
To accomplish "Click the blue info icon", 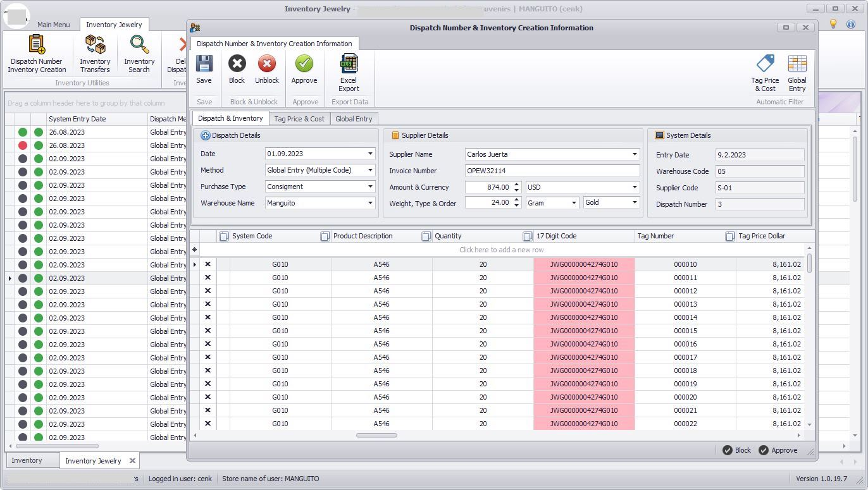I will [850, 24].
